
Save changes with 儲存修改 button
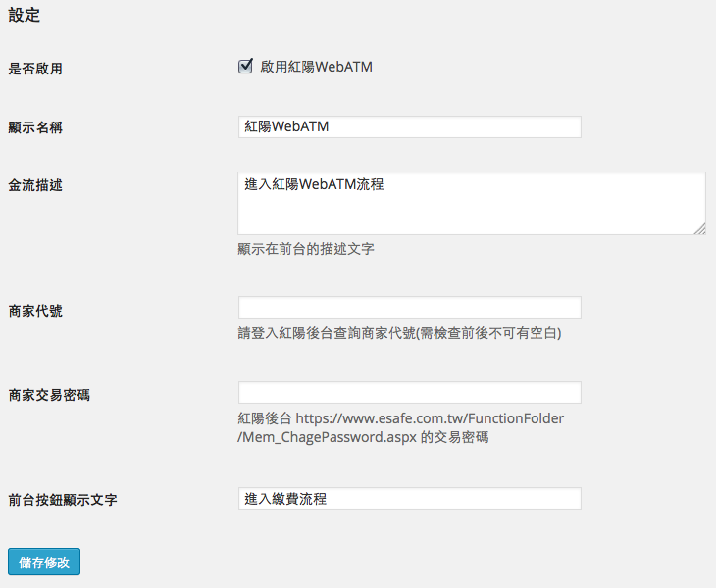click(x=44, y=562)
